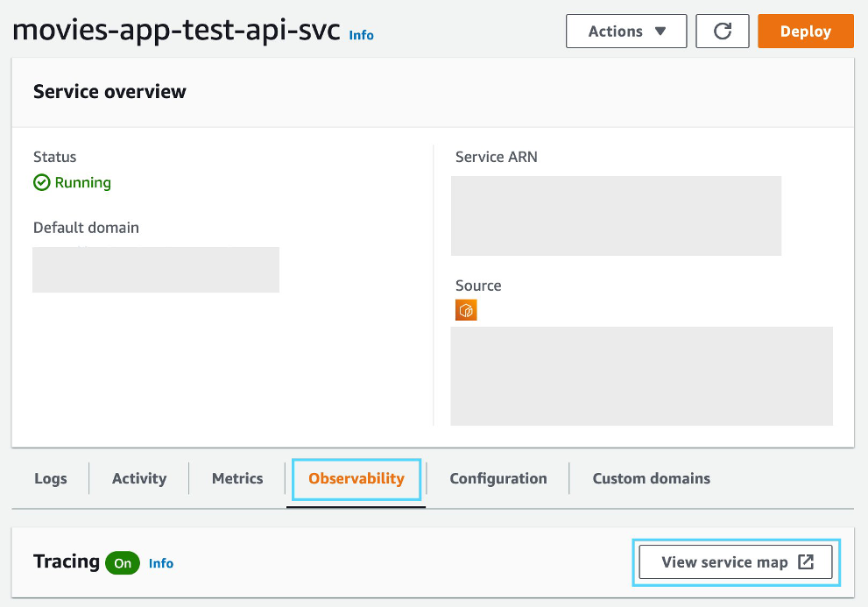Go to the Configuration tab
Screen dimensions: 868x607
click(x=498, y=478)
